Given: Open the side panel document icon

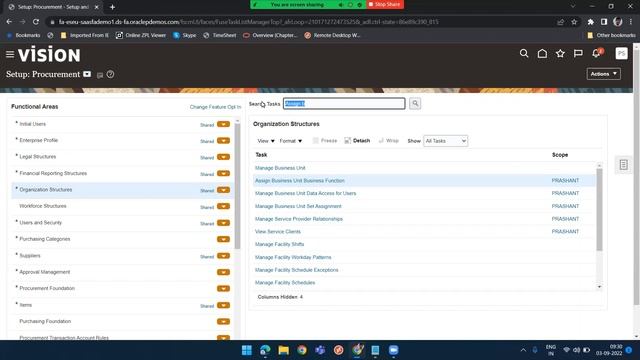Looking at the screenshot, I should click(x=623, y=165).
